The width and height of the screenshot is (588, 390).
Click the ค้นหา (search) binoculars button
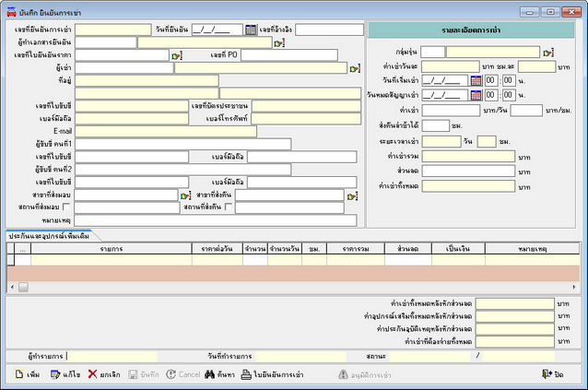[x=219, y=374]
